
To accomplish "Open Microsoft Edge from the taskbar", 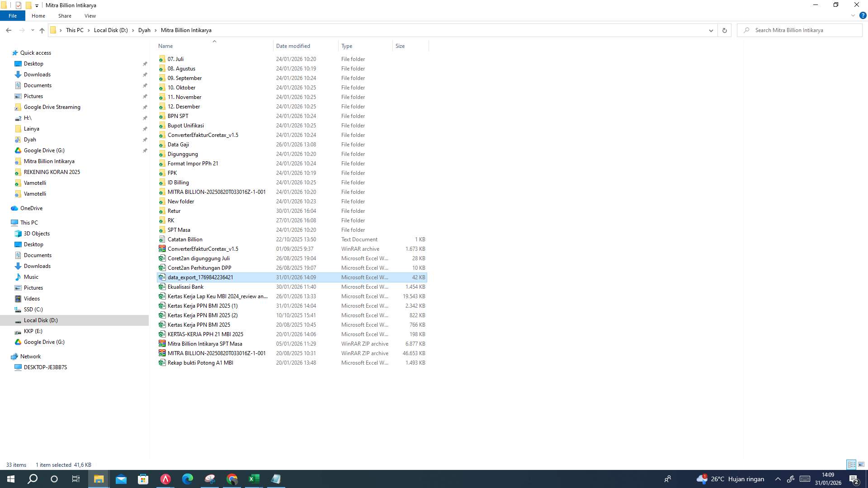I will [187, 479].
